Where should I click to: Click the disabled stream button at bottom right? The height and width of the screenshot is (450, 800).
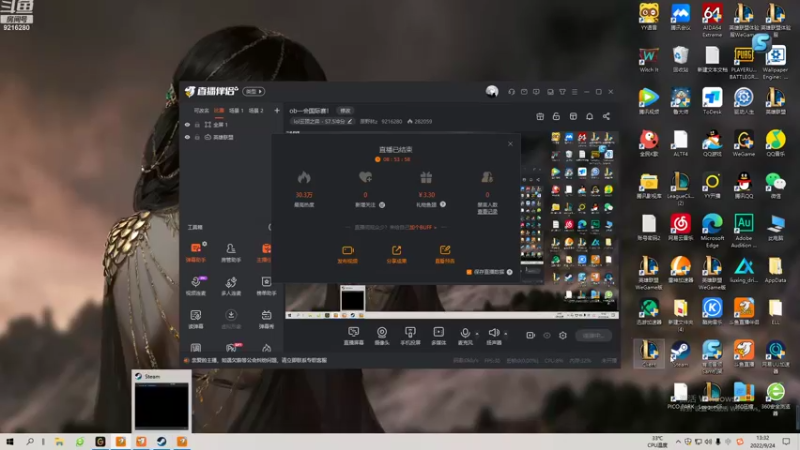coord(593,335)
